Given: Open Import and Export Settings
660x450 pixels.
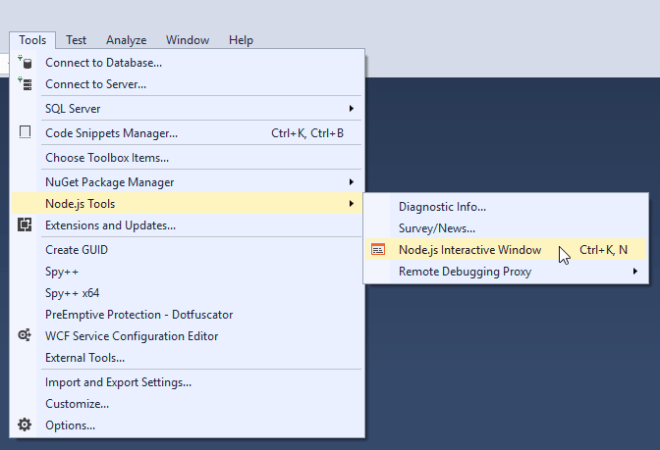Looking at the screenshot, I should point(118,382).
